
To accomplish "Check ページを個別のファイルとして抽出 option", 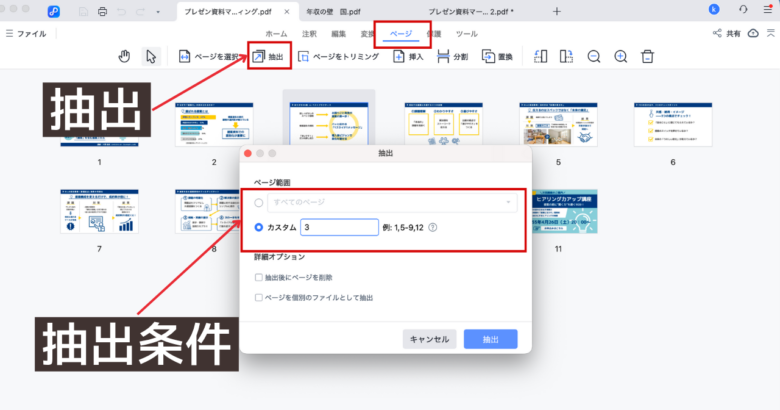I will (260, 297).
